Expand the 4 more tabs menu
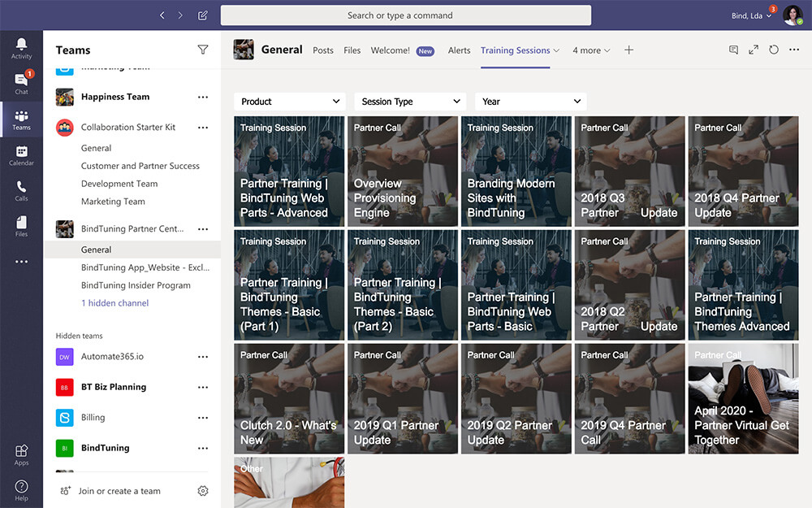The image size is (812, 508). pos(591,50)
